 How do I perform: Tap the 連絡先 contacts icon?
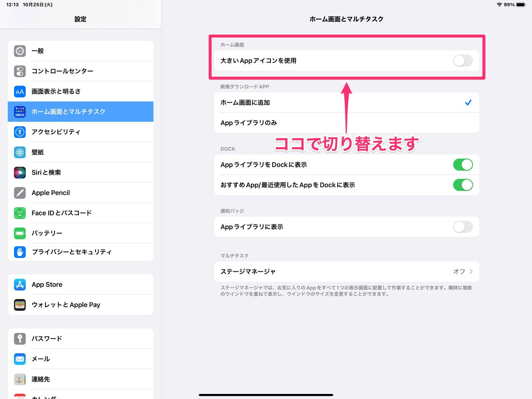[x=20, y=379]
